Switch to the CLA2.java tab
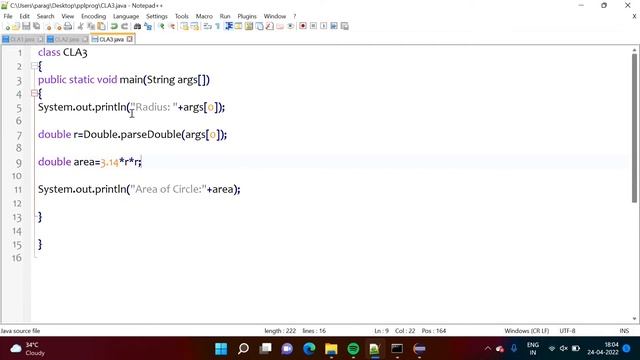640x360 pixels. (67, 39)
